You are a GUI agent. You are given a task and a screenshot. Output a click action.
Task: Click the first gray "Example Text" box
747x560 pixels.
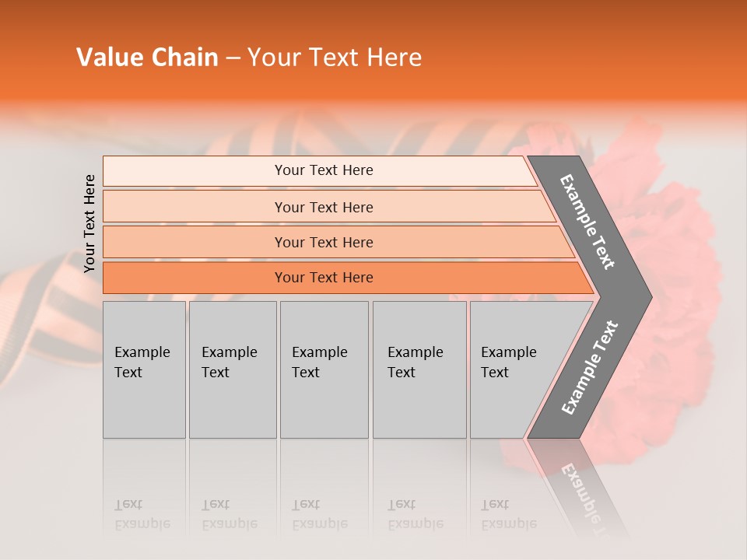pos(144,369)
